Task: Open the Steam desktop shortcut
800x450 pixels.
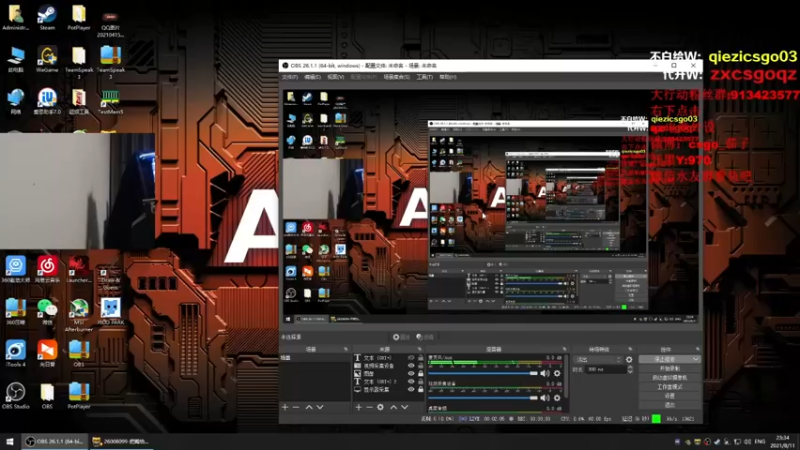Action: (47, 17)
